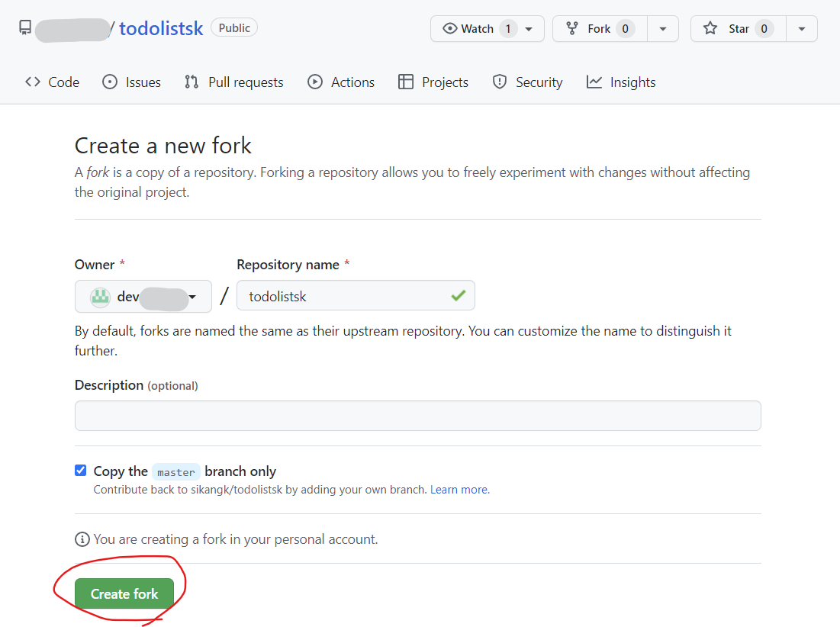Open the todolistsk repository link
The width and height of the screenshot is (840, 627).
[x=161, y=28]
